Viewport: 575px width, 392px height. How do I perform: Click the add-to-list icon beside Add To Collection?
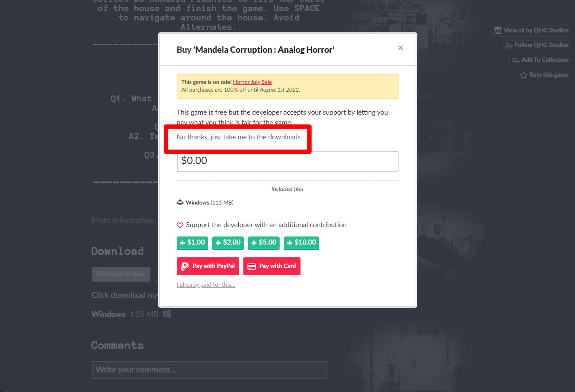click(x=515, y=60)
